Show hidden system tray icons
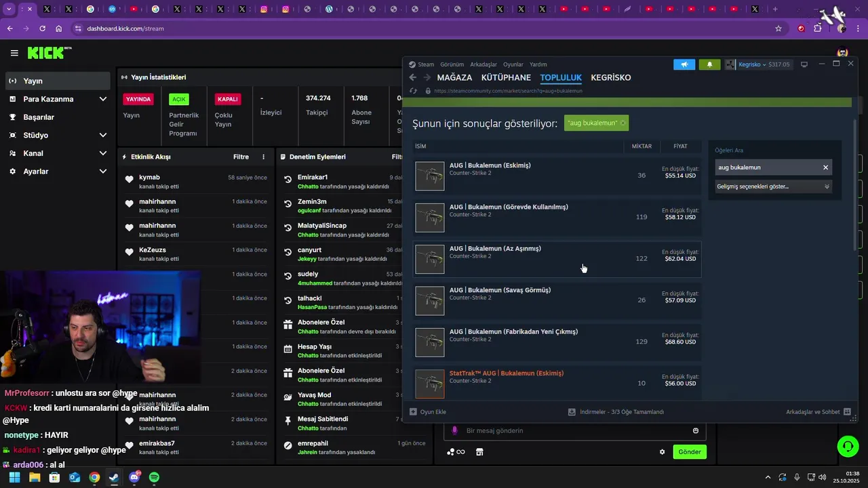The height and width of the screenshot is (488, 868). tap(768, 477)
